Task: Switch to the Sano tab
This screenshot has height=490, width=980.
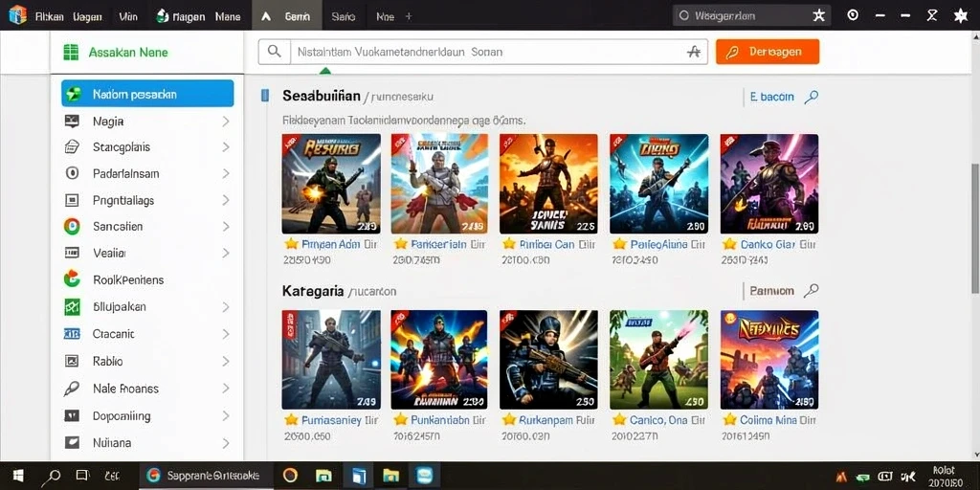Action: coord(344,17)
